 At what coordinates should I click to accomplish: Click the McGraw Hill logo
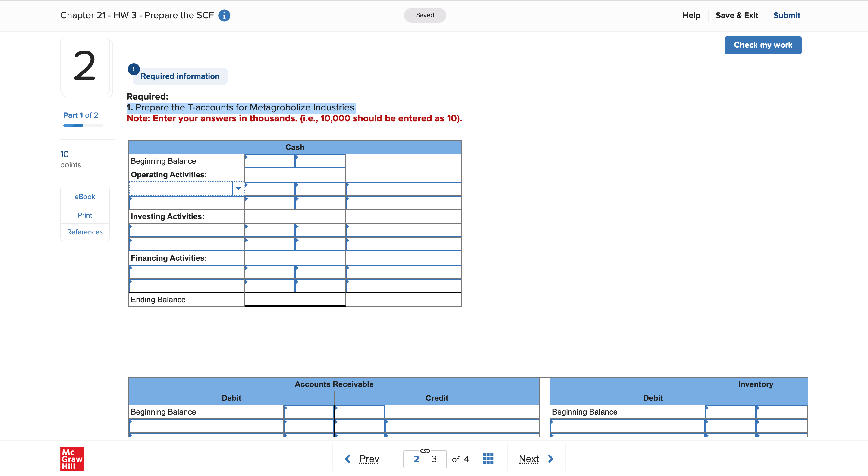[72, 459]
